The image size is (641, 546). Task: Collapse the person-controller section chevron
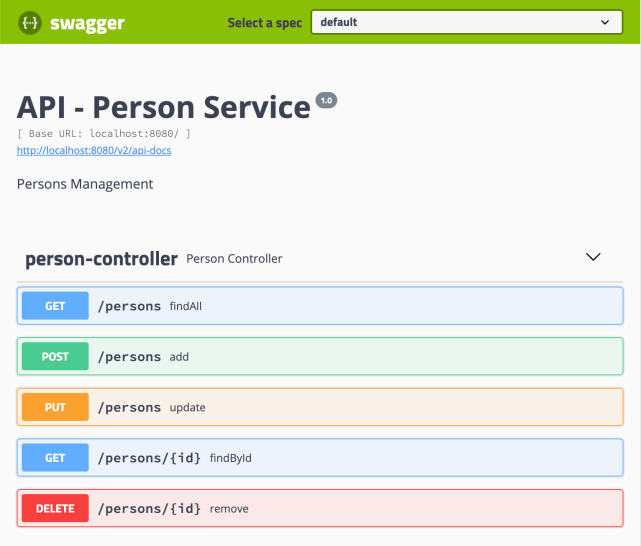593,257
